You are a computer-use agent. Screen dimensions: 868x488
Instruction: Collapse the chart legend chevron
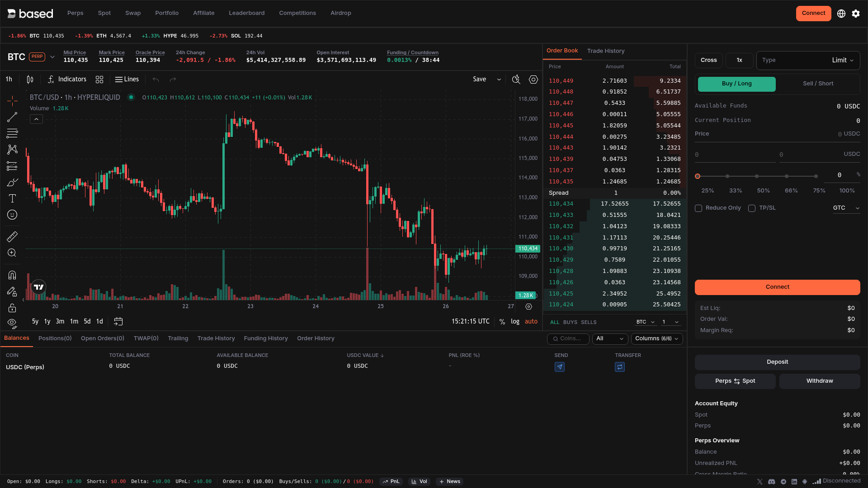(x=36, y=119)
